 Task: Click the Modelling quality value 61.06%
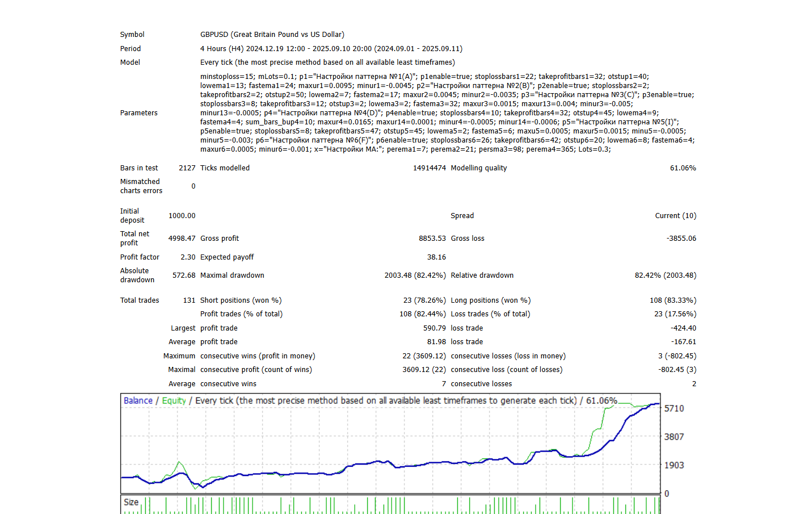click(683, 168)
